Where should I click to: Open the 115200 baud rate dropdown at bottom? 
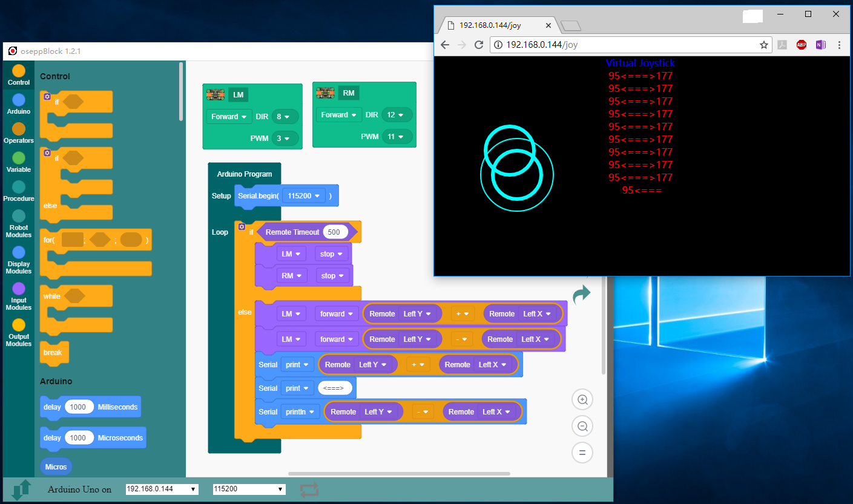pyautogui.click(x=248, y=489)
